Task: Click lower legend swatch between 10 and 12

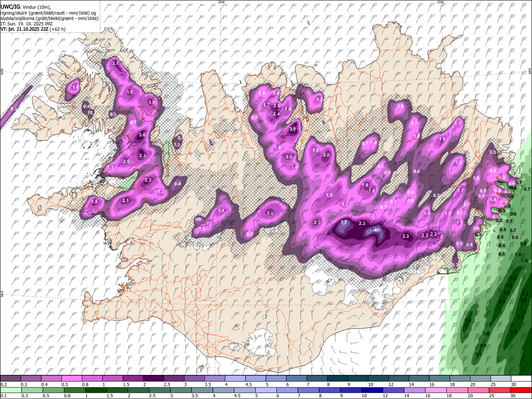Action: [372, 390]
